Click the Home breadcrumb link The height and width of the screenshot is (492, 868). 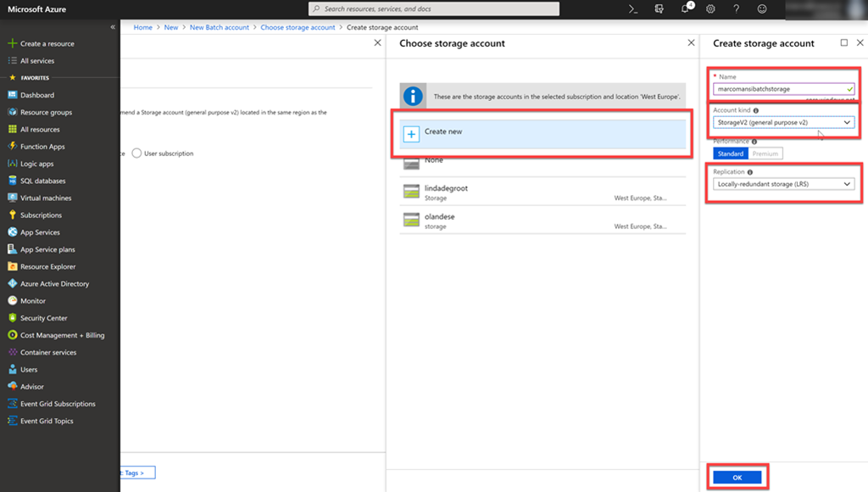click(142, 27)
